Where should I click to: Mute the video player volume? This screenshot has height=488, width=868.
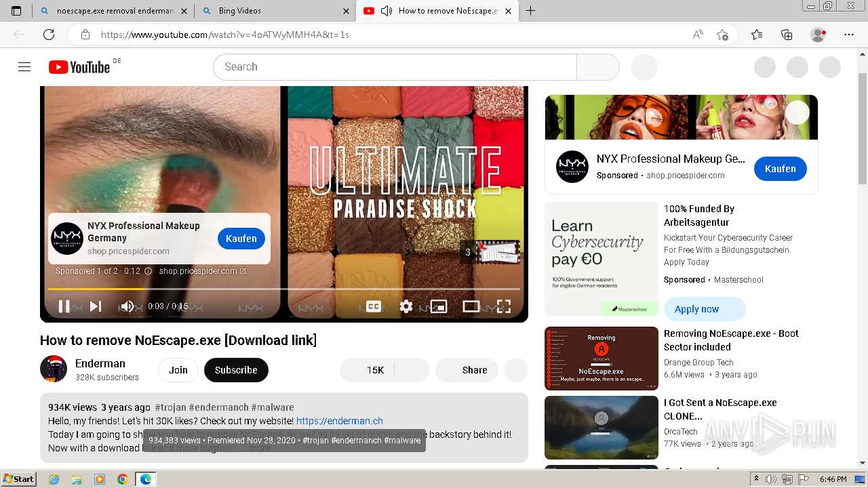click(x=127, y=306)
